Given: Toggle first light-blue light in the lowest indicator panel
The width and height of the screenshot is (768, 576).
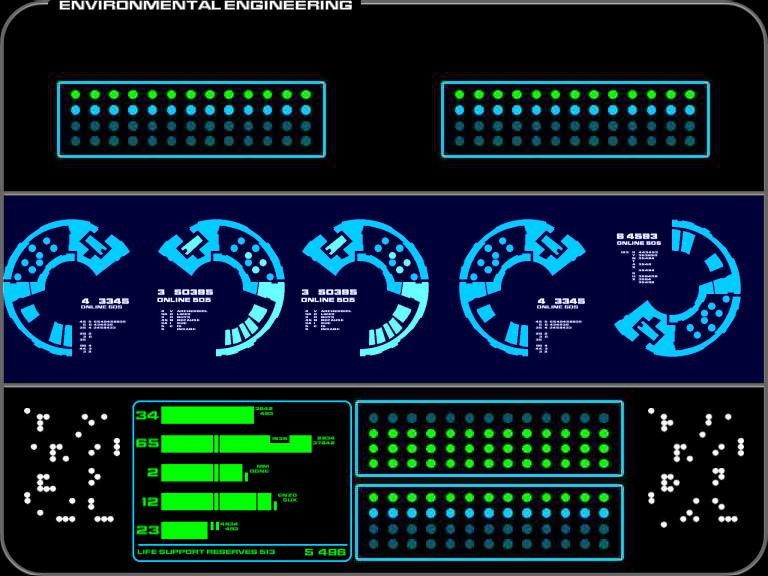Looking at the screenshot, I should [x=374, y=513].
